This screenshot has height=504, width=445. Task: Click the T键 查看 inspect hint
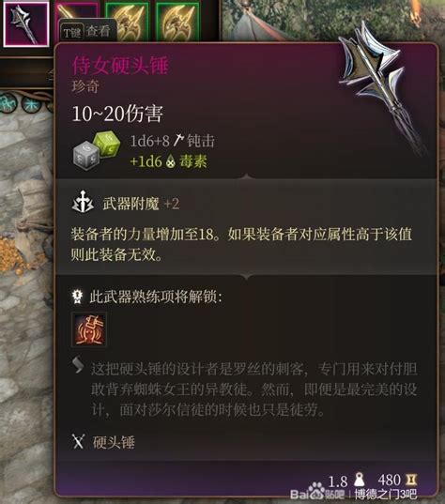tap(86, 31)
